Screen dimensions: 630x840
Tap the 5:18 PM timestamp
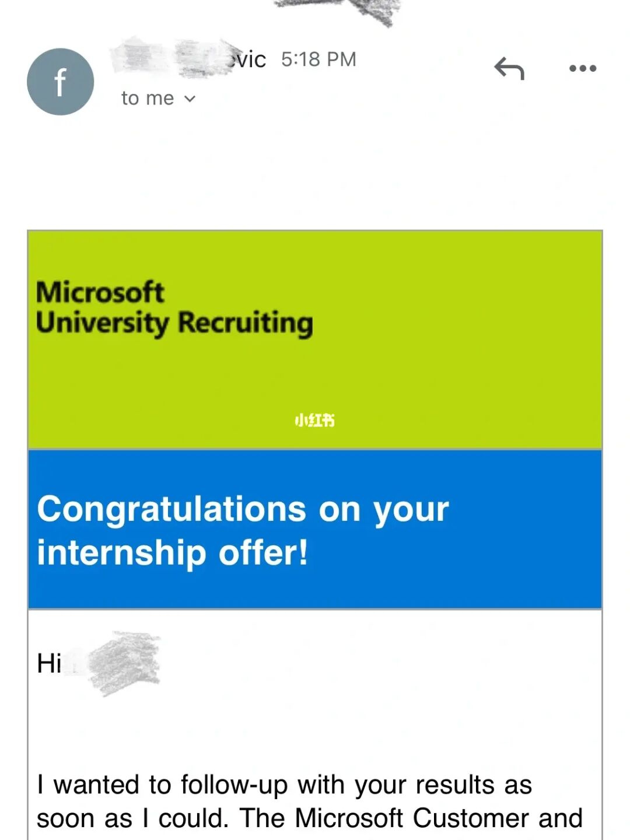(x=318, y=60)
